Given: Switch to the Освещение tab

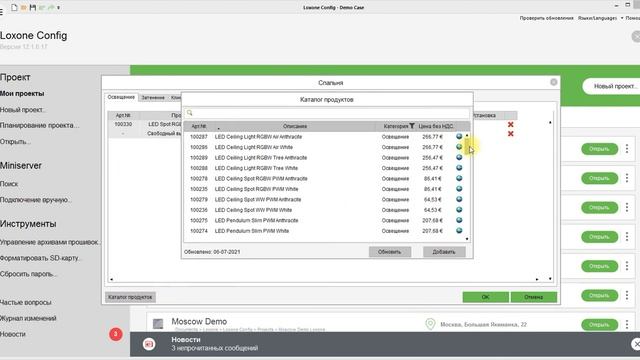Looking at the screenshot, I should [121, 98].
